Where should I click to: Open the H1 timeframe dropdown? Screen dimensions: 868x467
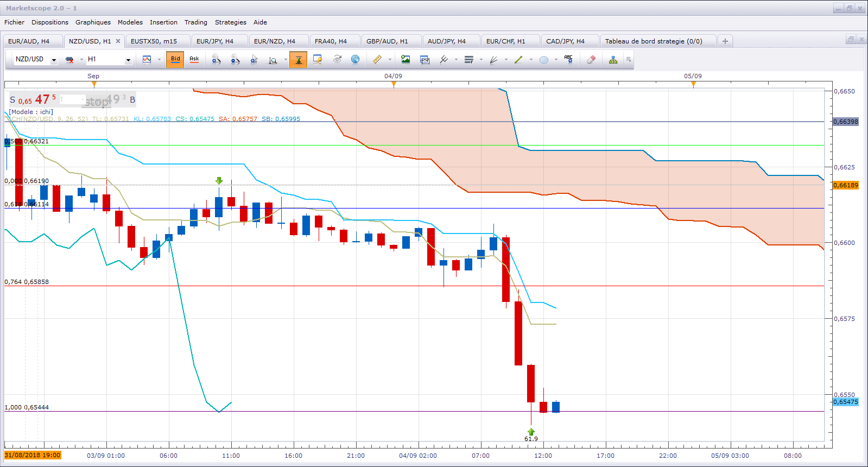pyautogui.click(x=128, y=60)
